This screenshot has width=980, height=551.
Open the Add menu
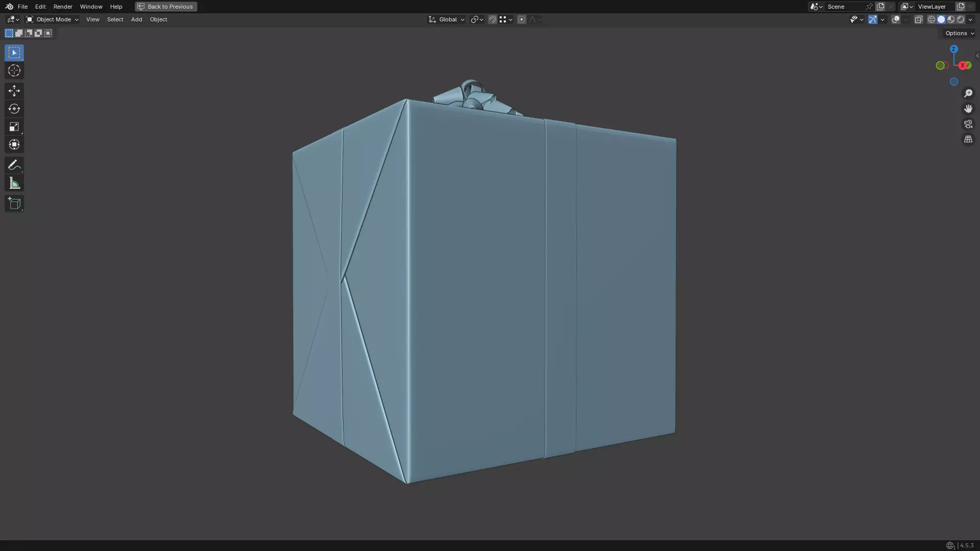pos(136,19)
